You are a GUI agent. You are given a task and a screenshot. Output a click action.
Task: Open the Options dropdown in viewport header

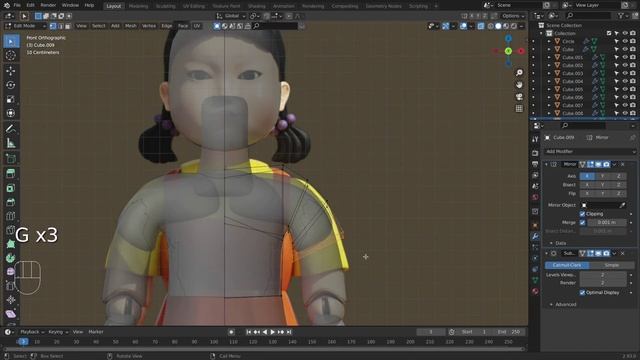click(513, 16)
